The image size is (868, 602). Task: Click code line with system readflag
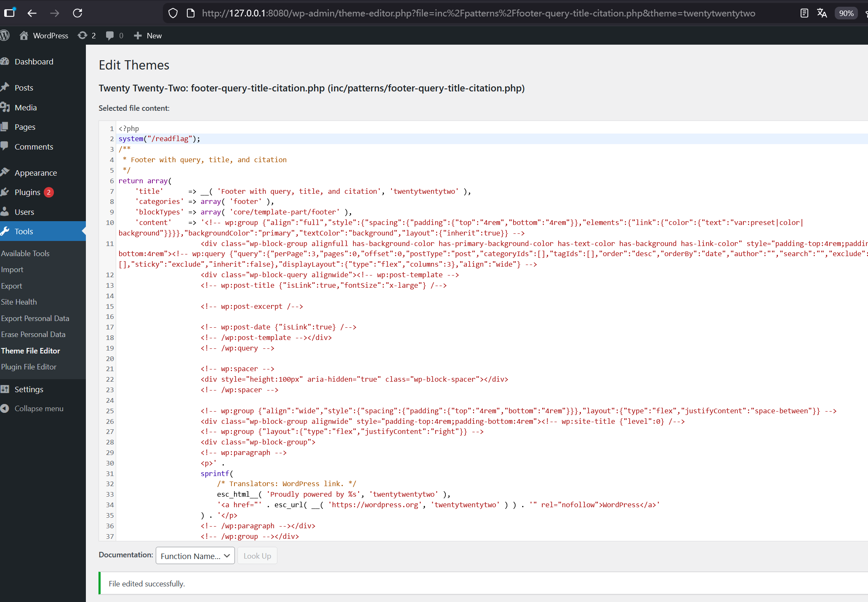click(160, 139)
